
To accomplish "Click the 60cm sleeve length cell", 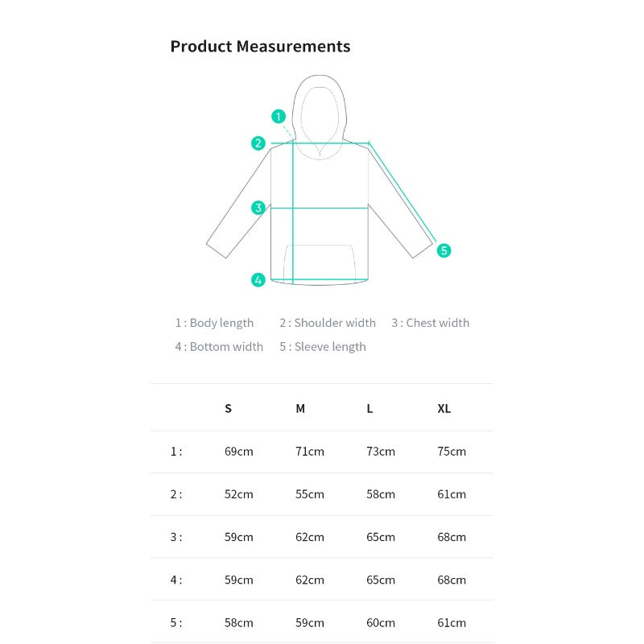I will (x=381, y=622).
